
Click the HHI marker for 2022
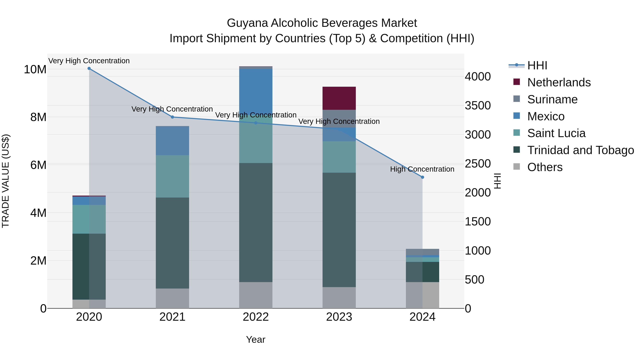click(256, 123)
